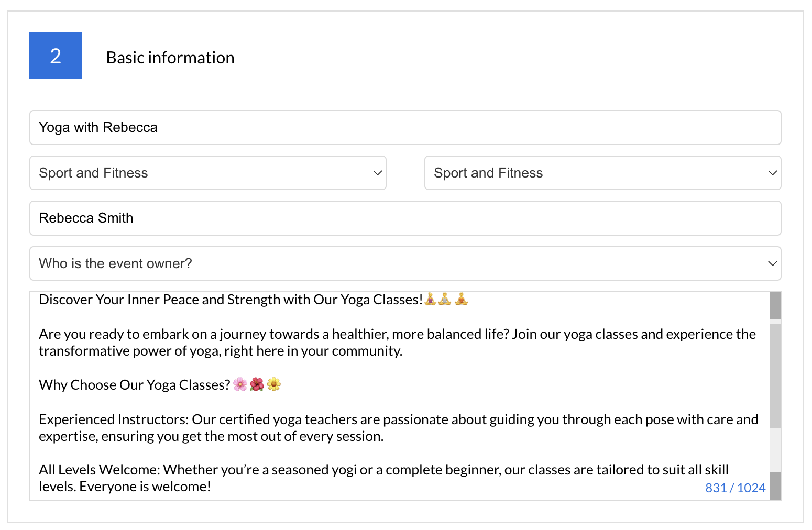Click the blue step 2 badge

coord(56,56)
